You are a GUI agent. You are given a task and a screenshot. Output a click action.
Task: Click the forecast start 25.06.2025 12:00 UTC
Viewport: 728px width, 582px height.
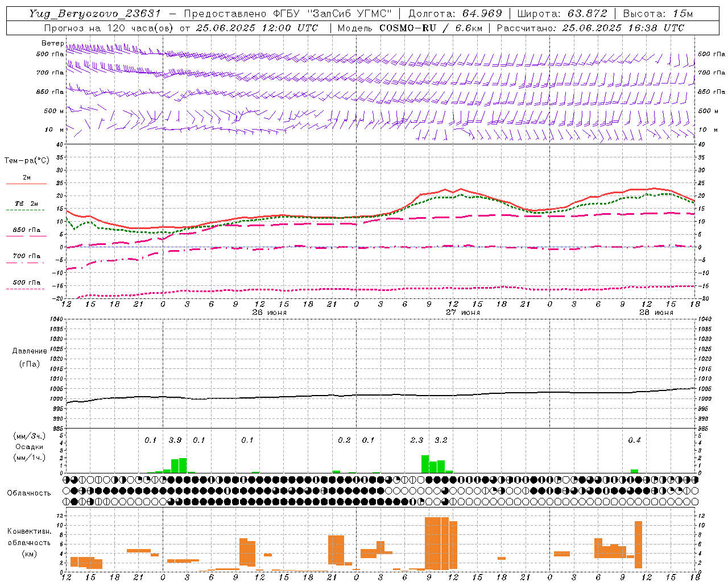click(x=257, y=28)
